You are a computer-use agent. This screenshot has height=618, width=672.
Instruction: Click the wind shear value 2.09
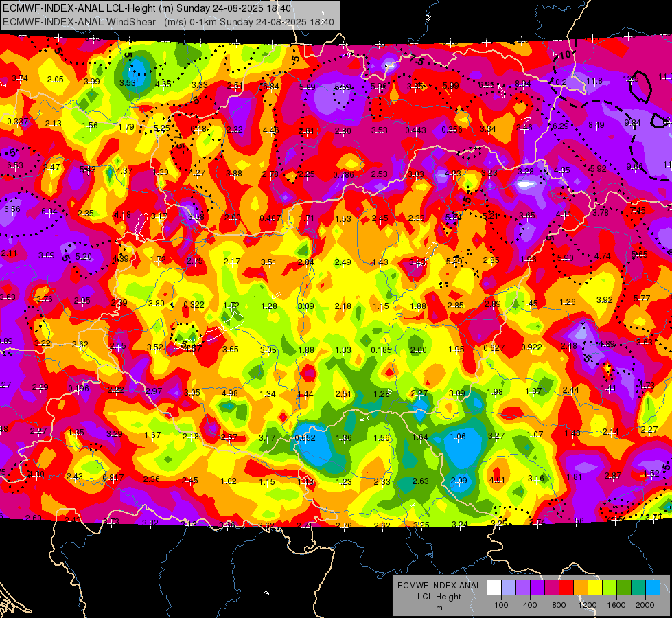pyautogui.click(x=459, y=481)
